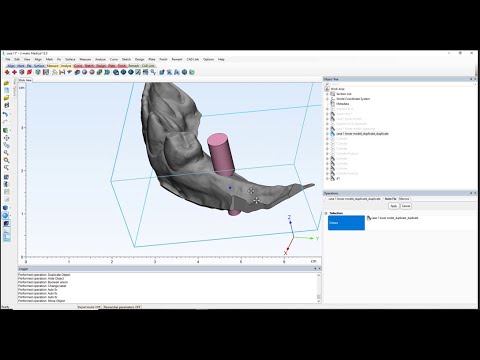Image resolution: width=480 pixels, height=360 pixels.
Task: Click the Undo arrow icon
Action: (x=5, y=114)
